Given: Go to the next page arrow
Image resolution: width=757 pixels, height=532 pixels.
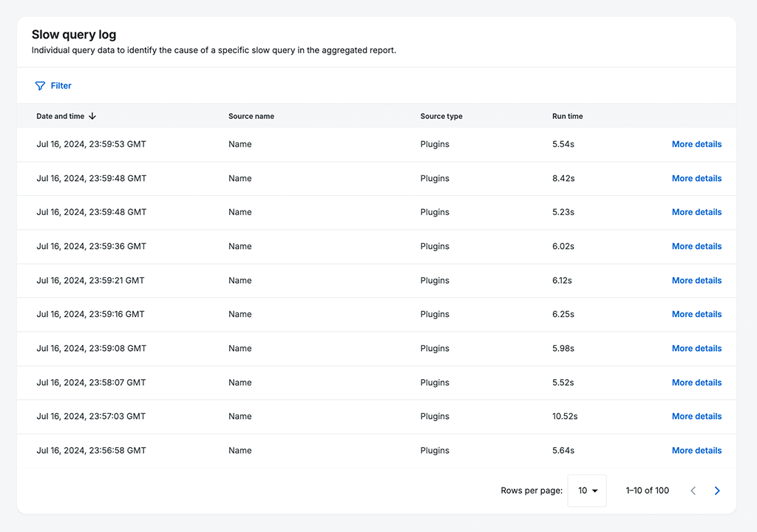Looking at the screenshot, I should coord(716,491).
